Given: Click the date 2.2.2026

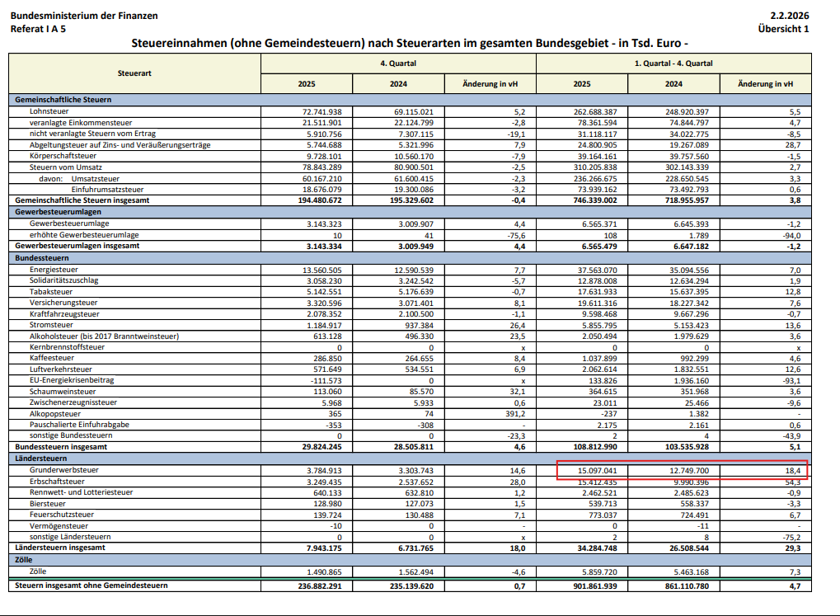Looking at the screenshot, I should tap(789, 16).
